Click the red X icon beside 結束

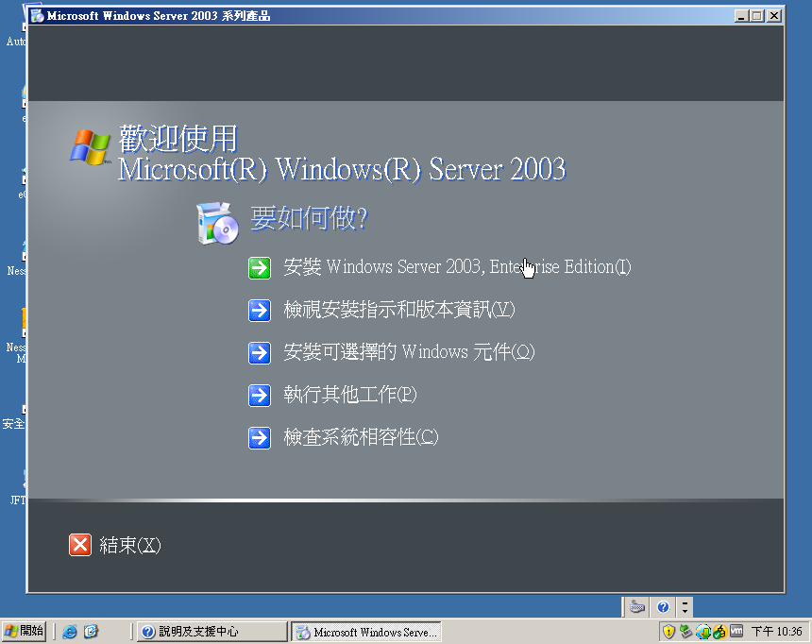tap(80, 545)
